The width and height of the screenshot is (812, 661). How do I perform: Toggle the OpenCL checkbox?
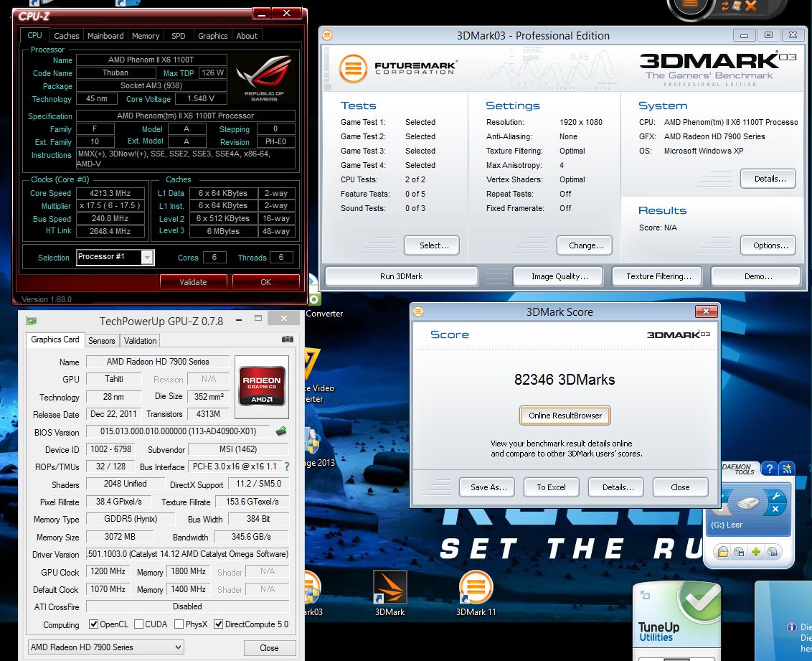click(x=93, y=624)
